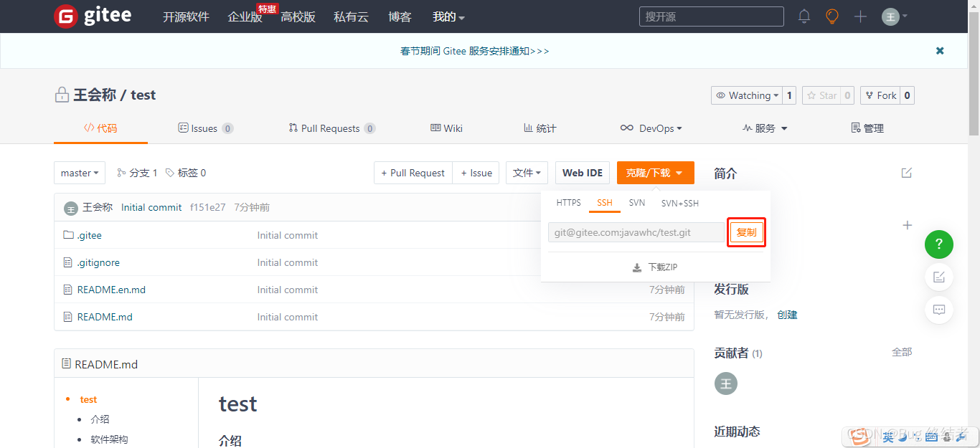Open 企业版 in top navigation
This screenshot has height=448, width=980.
point(245,16)
